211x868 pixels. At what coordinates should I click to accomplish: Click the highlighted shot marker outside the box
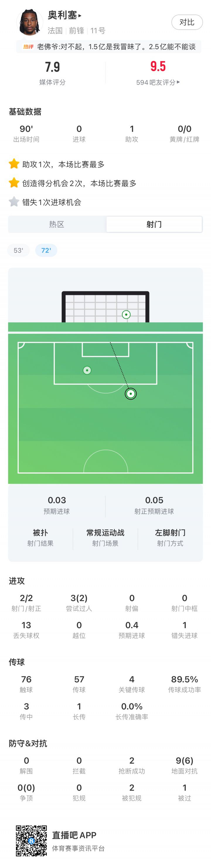(x=131, y=394)
